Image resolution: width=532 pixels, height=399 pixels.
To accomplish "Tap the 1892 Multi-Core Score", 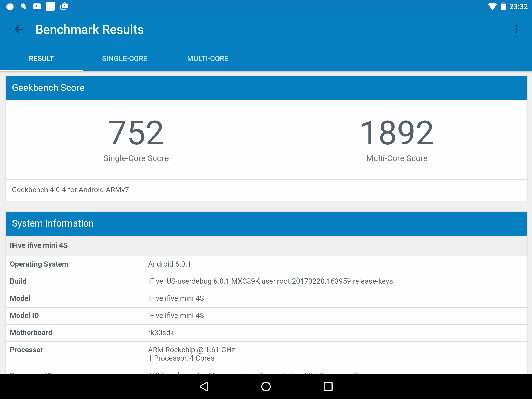I will 397,132.
